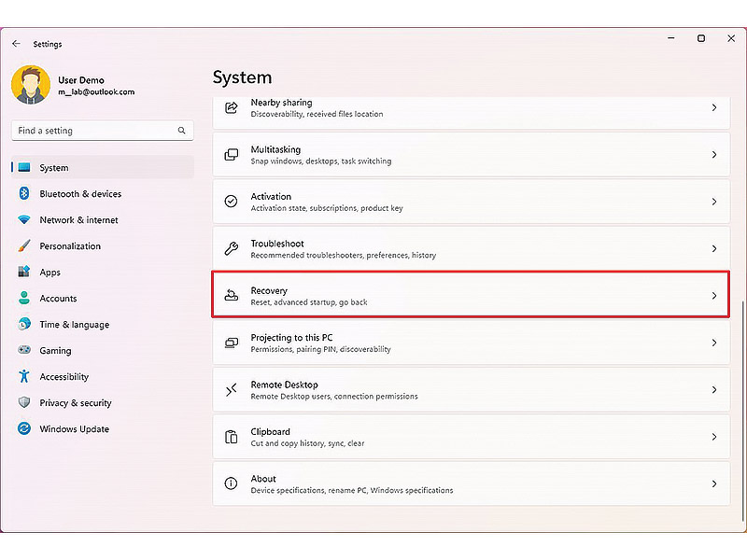The height and width of the screenshot is (560, 747).
Task: Focus the Find a setting search box
Action: coord(103,131)
